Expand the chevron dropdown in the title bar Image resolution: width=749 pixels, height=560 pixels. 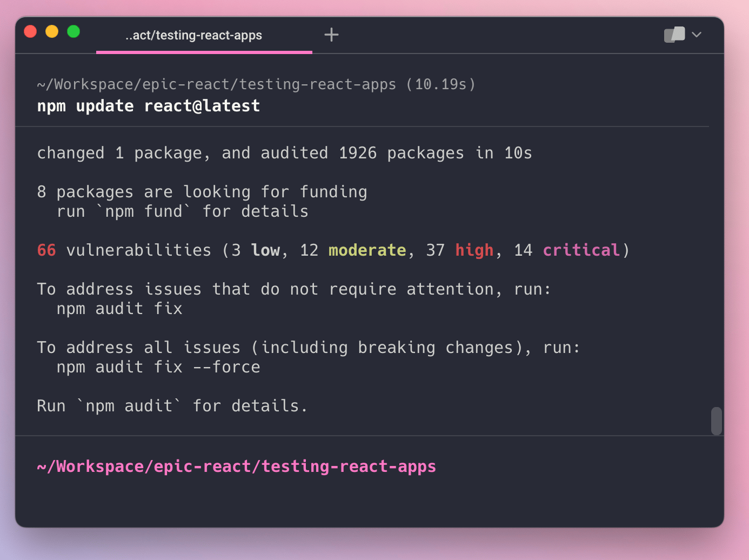pos(697,35)
